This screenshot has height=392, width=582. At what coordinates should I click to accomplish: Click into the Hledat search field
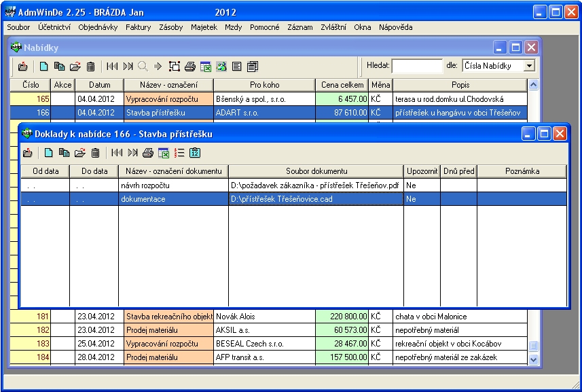(x=417, y=66)
